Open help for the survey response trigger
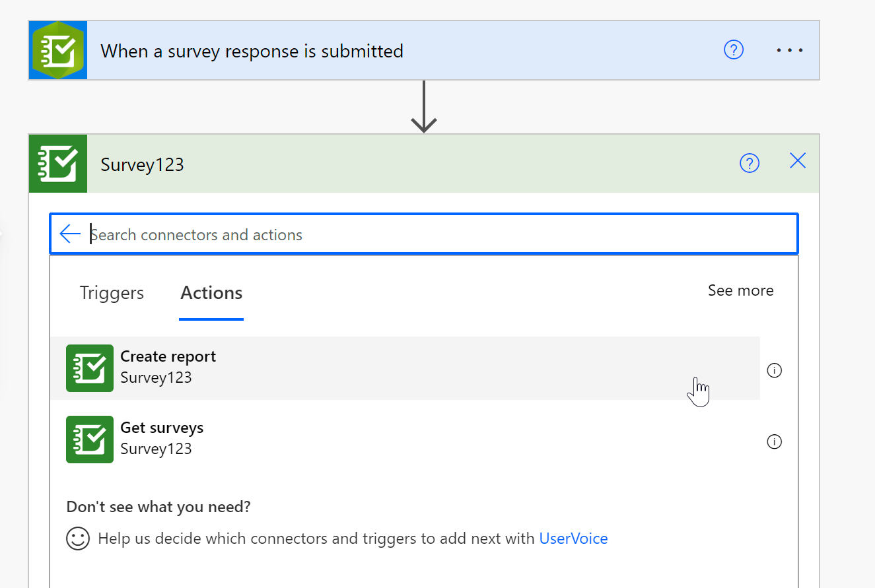The width and height of the screenshot is (875, 588). pos(734,50)
